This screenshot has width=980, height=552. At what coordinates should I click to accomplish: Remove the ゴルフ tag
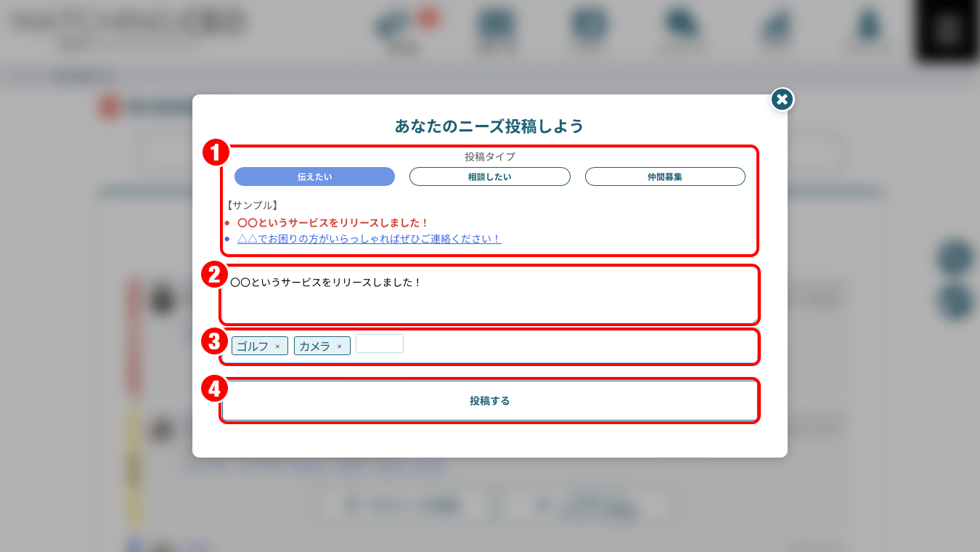point(277,346)
